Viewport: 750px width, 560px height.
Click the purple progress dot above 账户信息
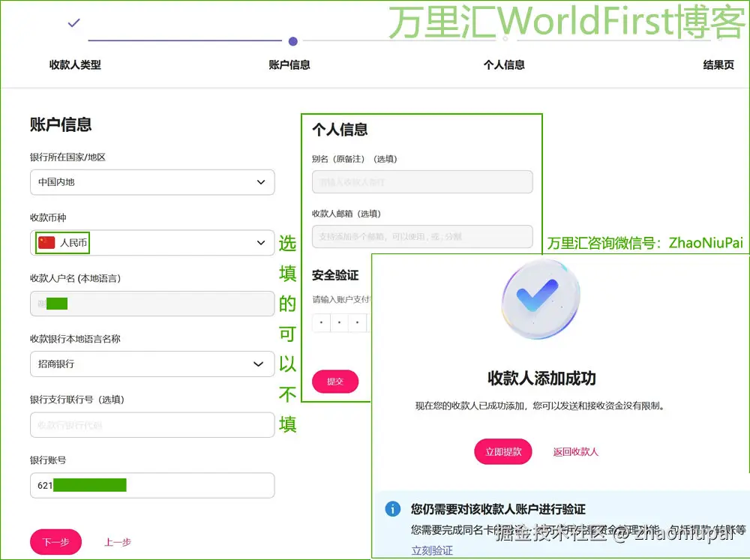(x=292, y=43)
